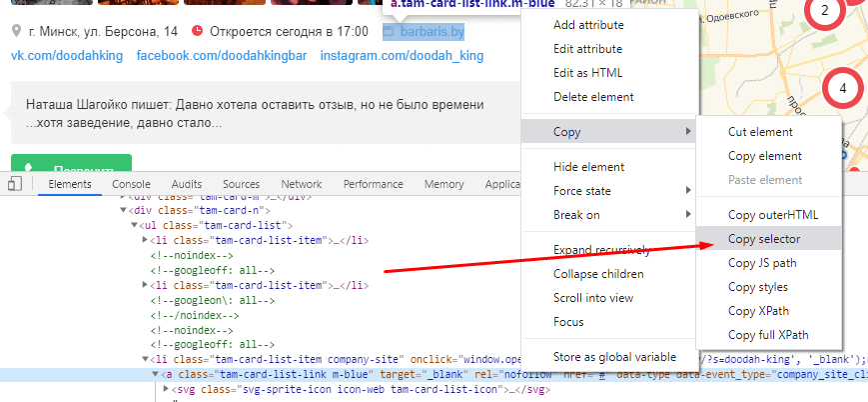Select Focus in the context menu

coord(610,322)
